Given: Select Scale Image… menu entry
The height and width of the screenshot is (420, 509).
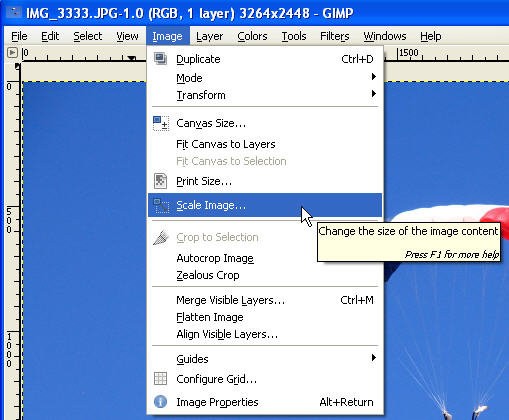Looking at the screenshot, I should pos(265,205).
